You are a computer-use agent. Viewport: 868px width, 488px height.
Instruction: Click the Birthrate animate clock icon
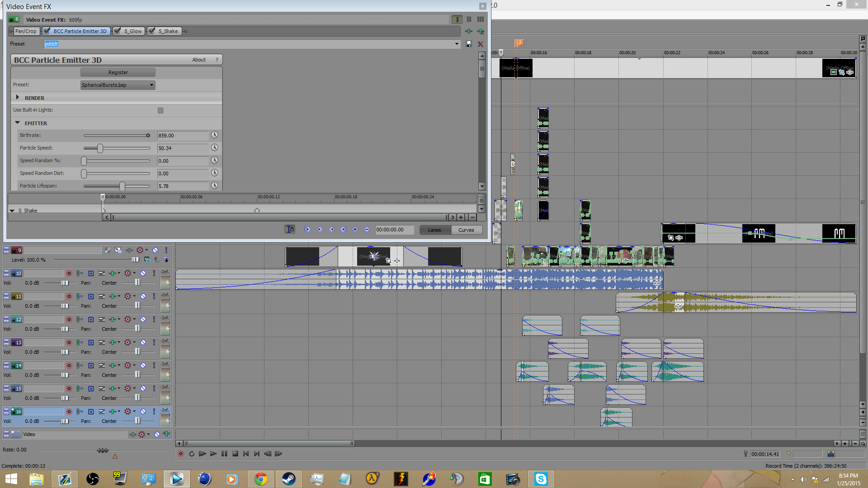tap(214, 135)
